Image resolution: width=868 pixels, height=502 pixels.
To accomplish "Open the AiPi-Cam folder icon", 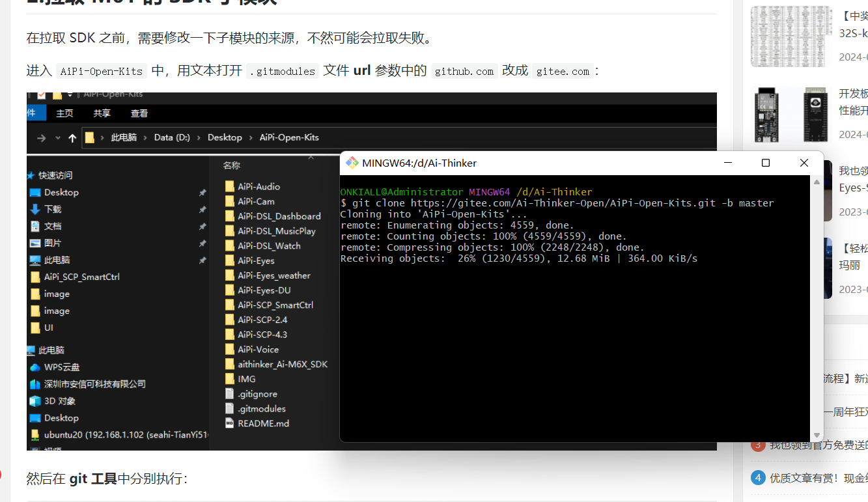I will (229, 201).
